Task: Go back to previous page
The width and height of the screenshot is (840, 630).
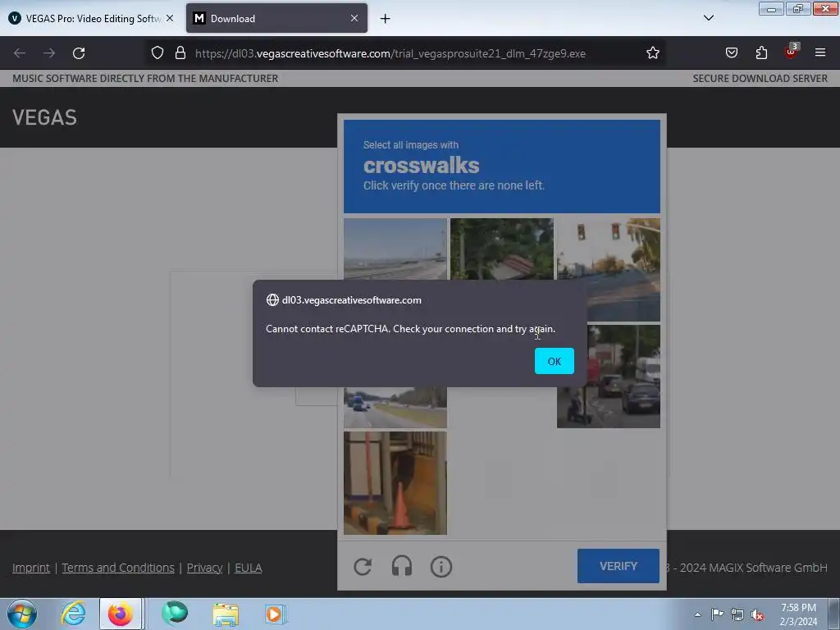Action: tap(20, 53)
